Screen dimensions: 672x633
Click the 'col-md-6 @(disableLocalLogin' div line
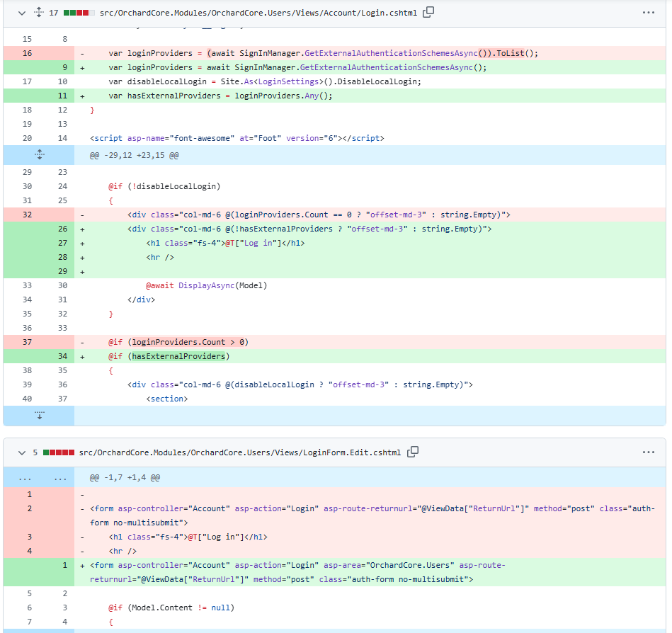coord(300,384)
